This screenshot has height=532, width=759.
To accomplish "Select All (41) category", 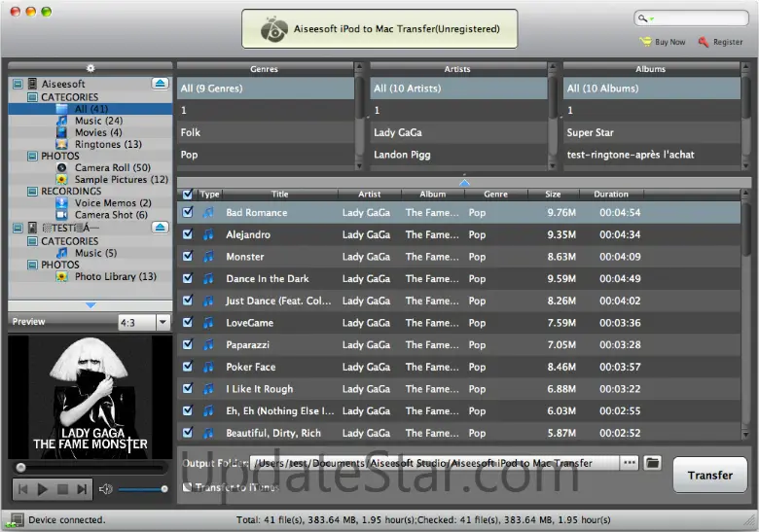I will [91, 109].
